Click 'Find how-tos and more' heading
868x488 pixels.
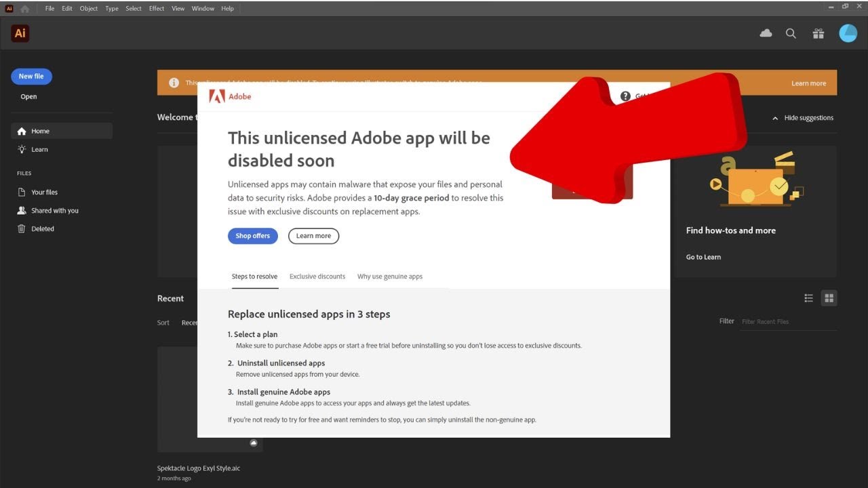pos(731,230)
